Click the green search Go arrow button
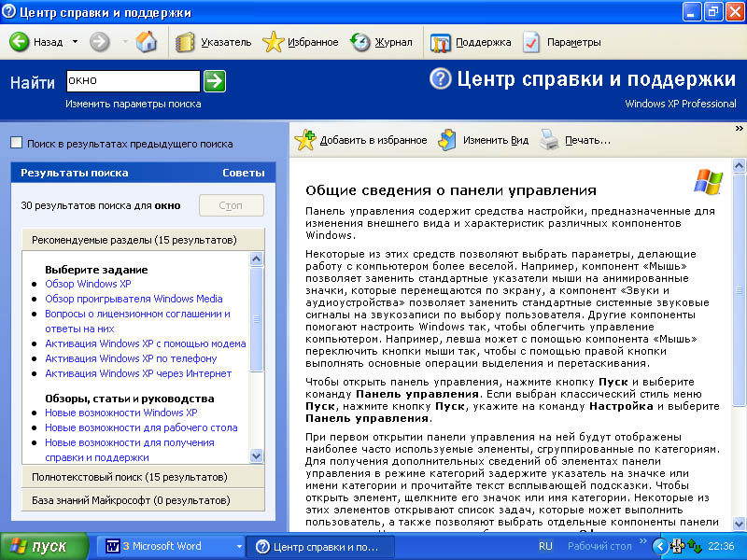Screen dimensions: 747x560 [x=215, y=81]
